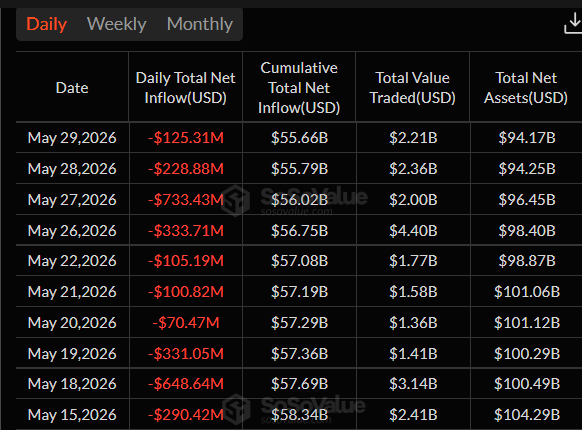Click the Date column header
582x430 pixels.
pyautogui.click(x=72, y=88)
